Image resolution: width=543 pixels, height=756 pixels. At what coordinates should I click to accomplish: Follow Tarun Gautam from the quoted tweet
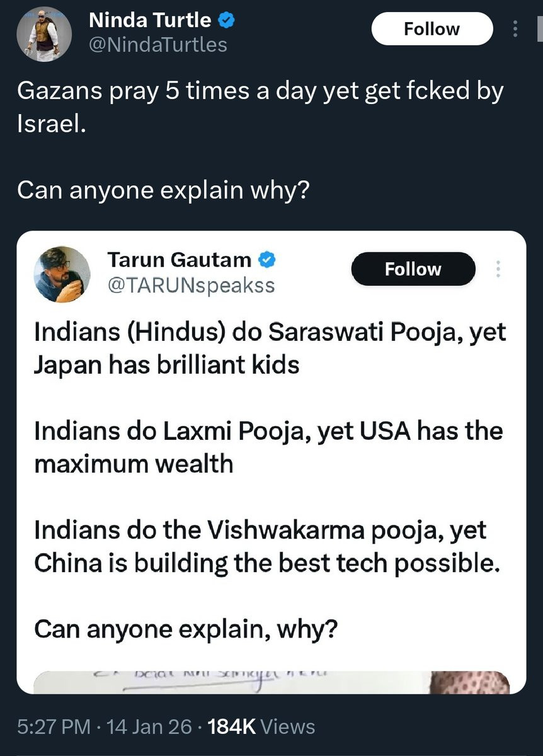click(x=413, y=270)
